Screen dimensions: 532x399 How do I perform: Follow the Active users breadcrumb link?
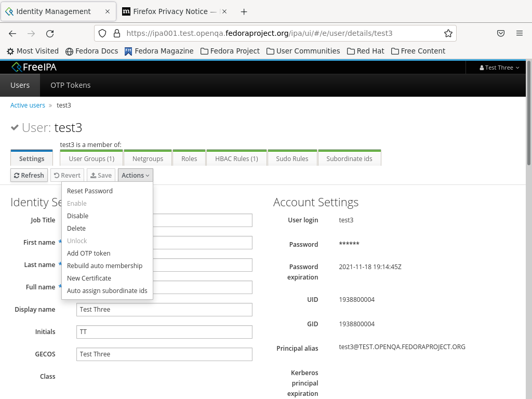[28, 105]
